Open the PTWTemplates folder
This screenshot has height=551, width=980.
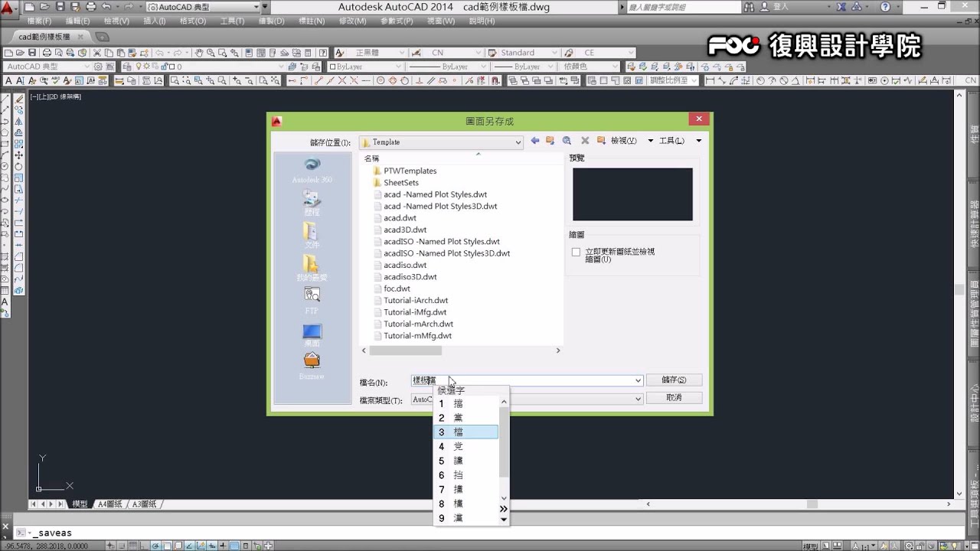(410, 171)
